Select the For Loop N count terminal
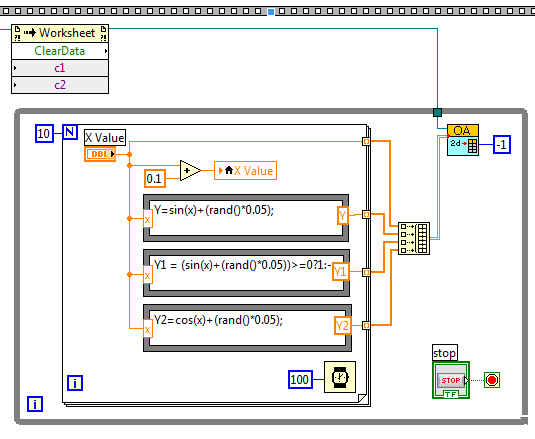This screenshot has height=439, width=535. click(70, 132)
